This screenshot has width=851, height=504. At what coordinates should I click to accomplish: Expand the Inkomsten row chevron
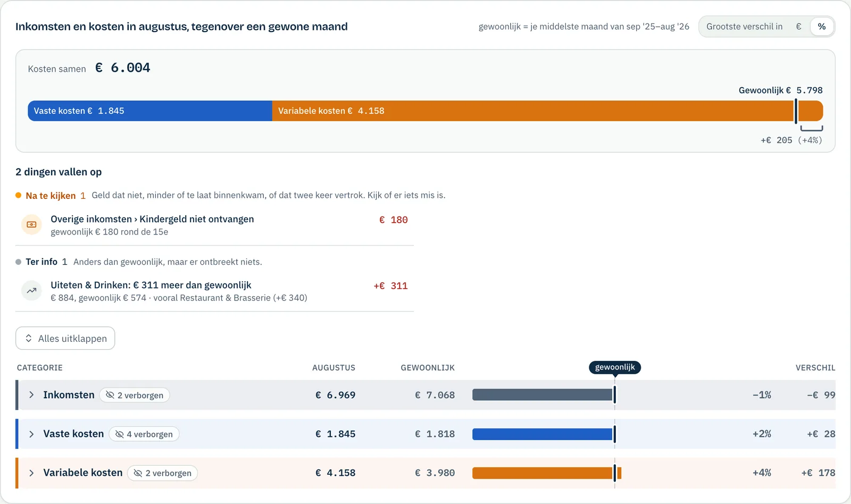click(x=31, y=395)
